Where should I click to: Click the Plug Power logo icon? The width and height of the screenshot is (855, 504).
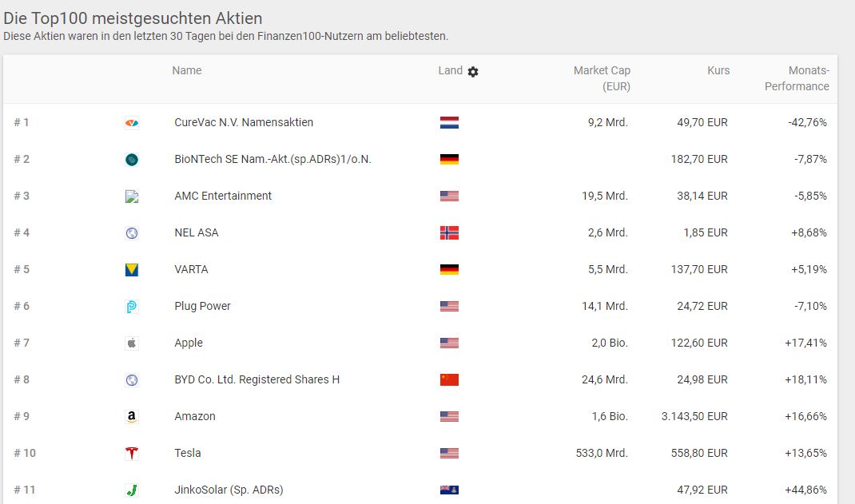(132, 307)
